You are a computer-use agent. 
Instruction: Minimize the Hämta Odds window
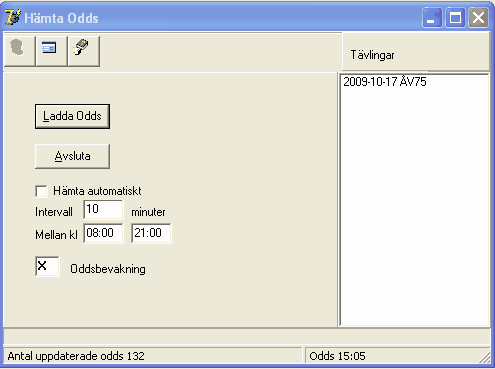(432, 17)
